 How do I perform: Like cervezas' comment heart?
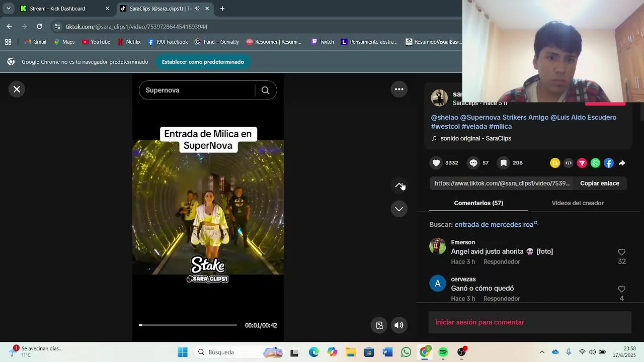pos(621,289)
